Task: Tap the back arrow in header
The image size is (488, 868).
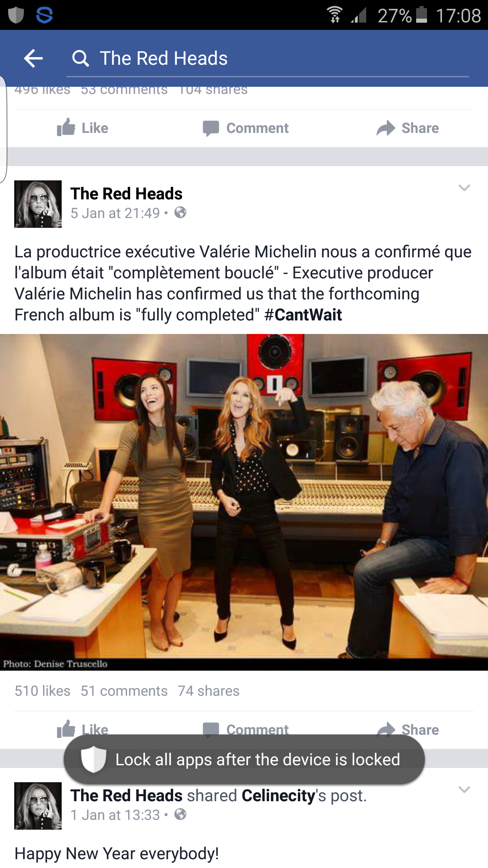Action: point(33,58)
